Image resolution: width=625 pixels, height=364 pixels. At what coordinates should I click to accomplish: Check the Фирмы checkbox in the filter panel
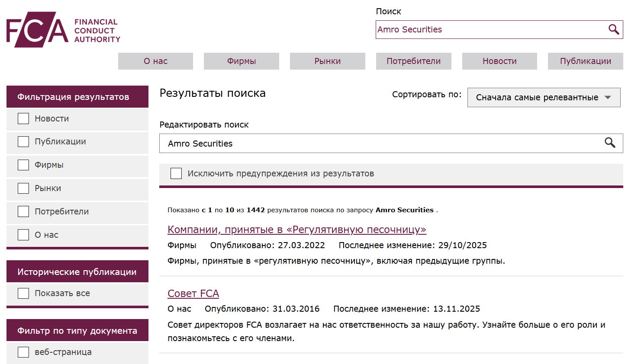[x=23, y=165]
